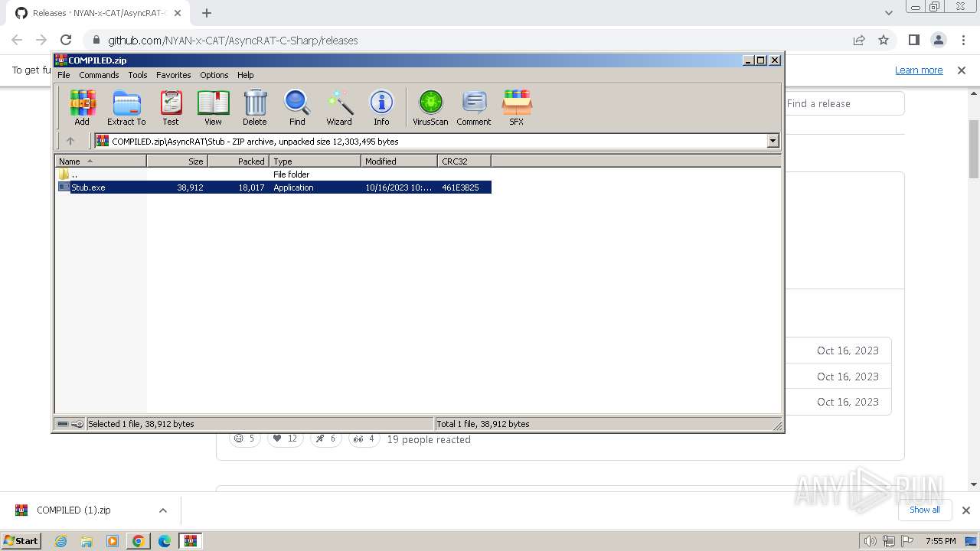This screenshot has width=980, height=551.
Task: Expand the archive path dropdown
Action: click(773, 141)
